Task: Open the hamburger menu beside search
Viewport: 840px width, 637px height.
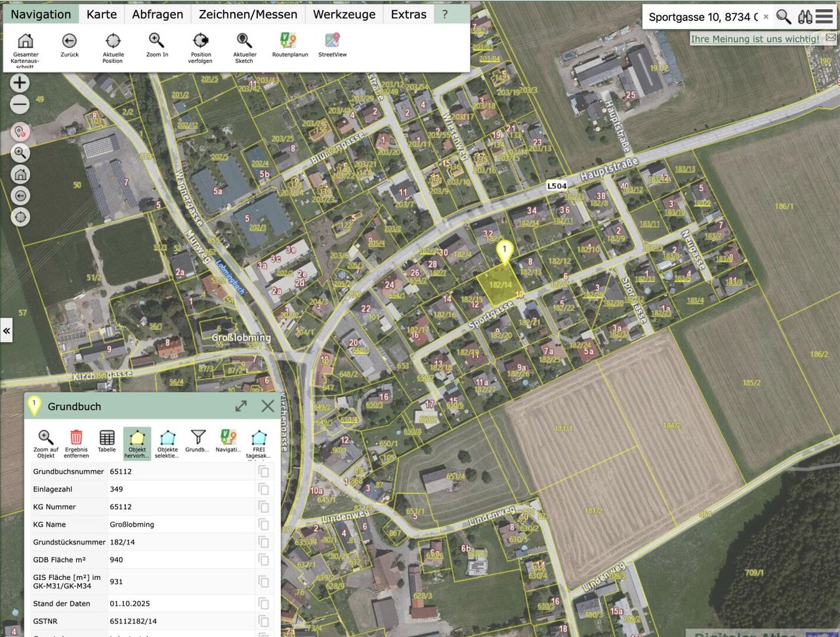Action: tap(824, 16)
